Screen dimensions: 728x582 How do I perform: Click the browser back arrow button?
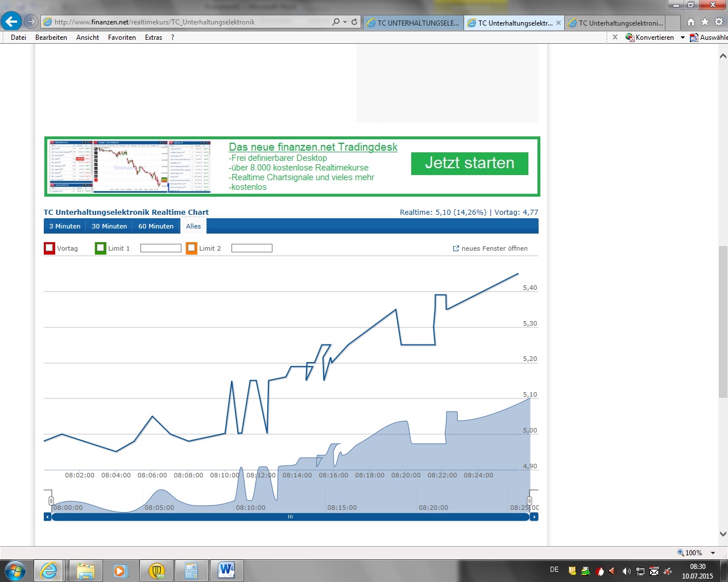(11, 22)
